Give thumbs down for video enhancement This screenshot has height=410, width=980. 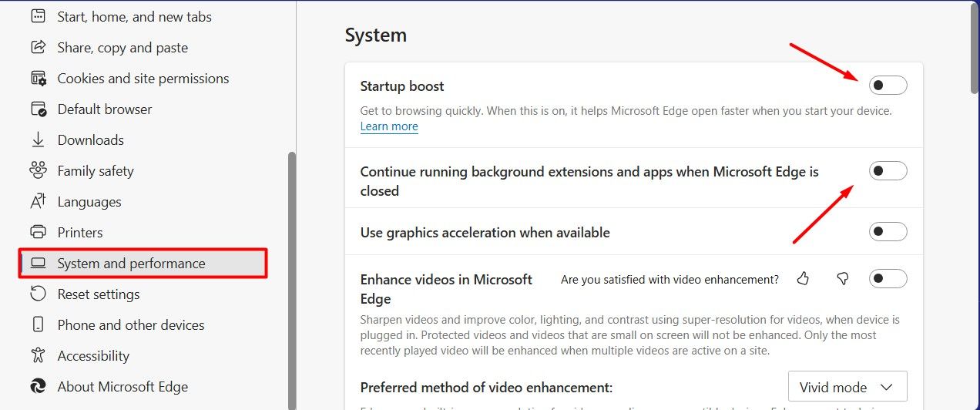(x=842, y=279)
